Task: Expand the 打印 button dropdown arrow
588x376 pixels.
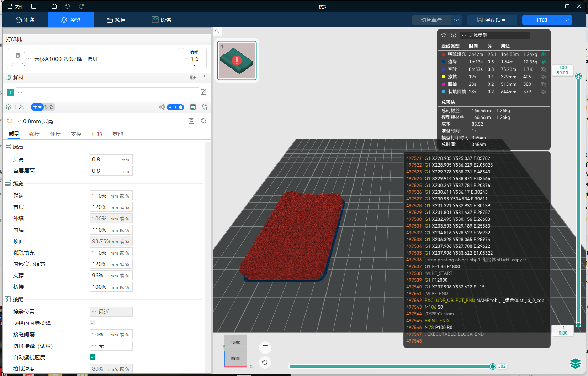Action: 566,20
